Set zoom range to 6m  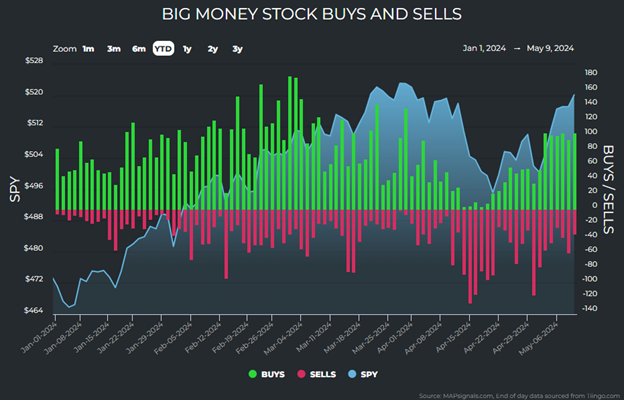138,48
